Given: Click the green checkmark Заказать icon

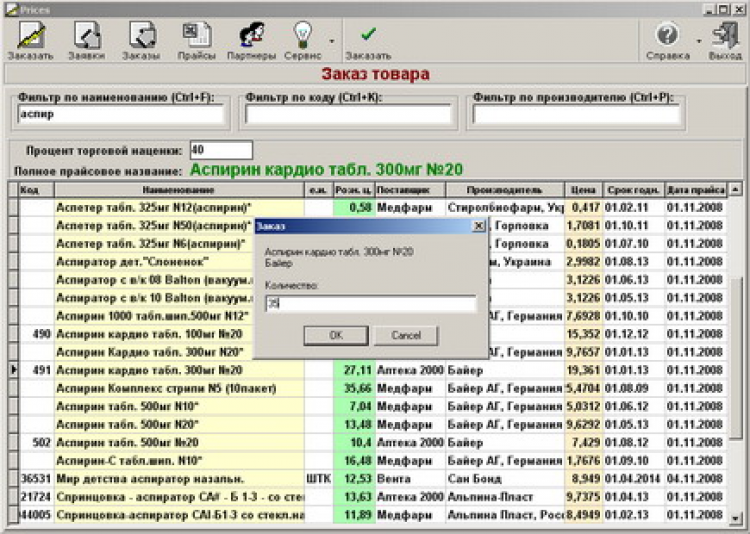Looking at the screenshot, I should pyautogui.click(x=368, y=36).
